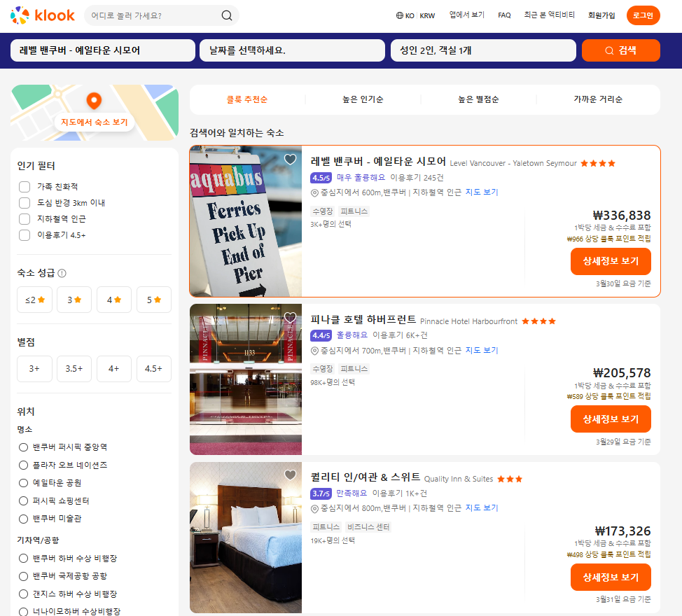Open the Quality Inn bedroom photo

pos(246,538)
